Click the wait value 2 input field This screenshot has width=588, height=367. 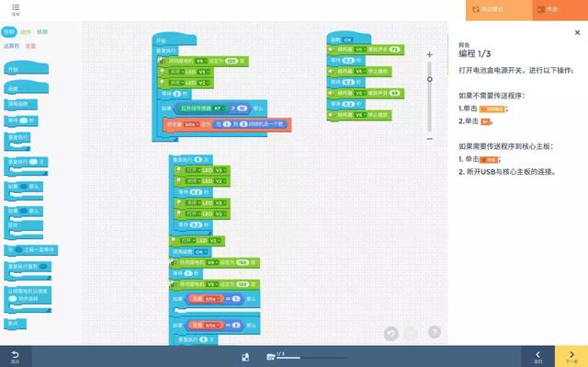pyautogui.click(x=176, y=94)
